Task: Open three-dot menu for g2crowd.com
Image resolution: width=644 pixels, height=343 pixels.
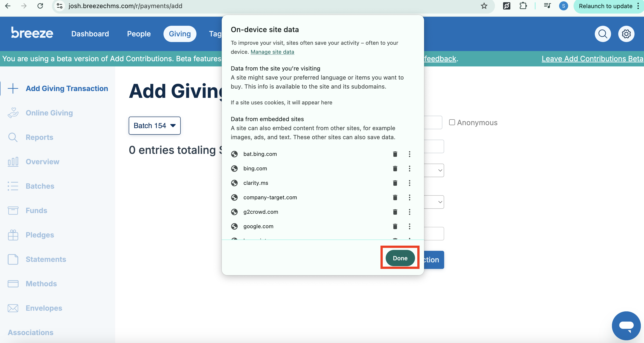Action: click(410, 212)
